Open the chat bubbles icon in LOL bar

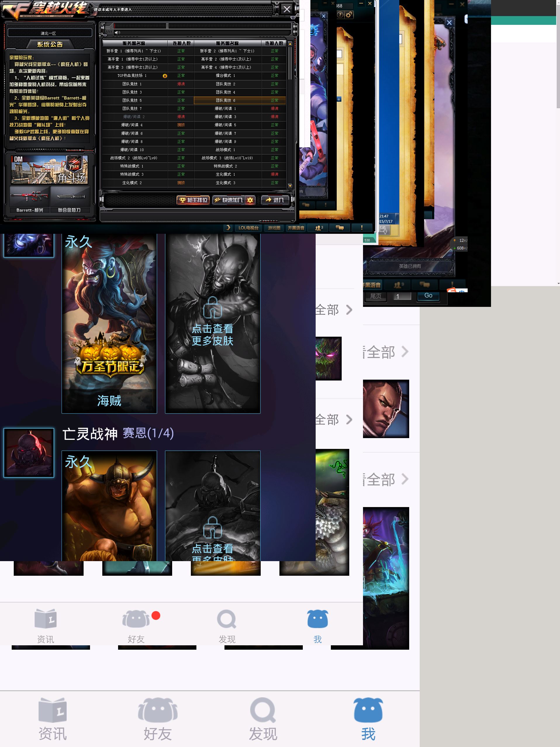coord(339,228)
